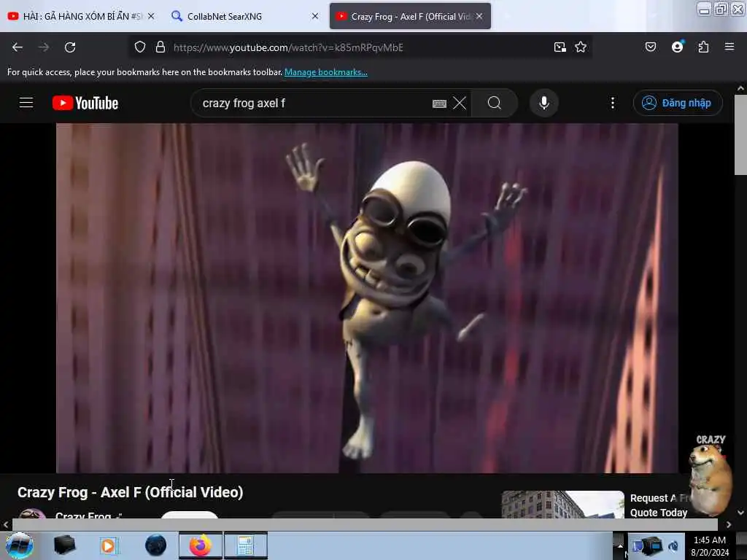Open the Pocket save icon
Screen dimensions: 747x560
[x=651, y=47]
